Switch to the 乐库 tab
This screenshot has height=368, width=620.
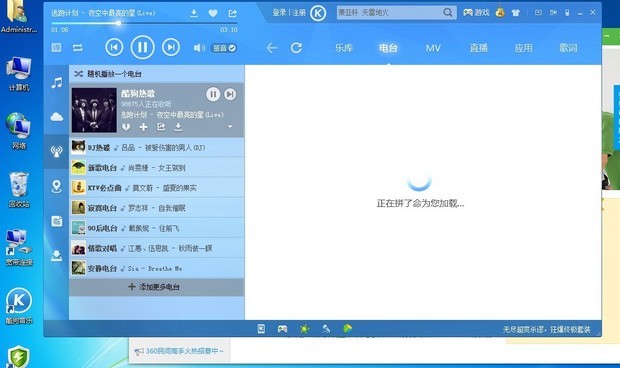tap(344, 48)
